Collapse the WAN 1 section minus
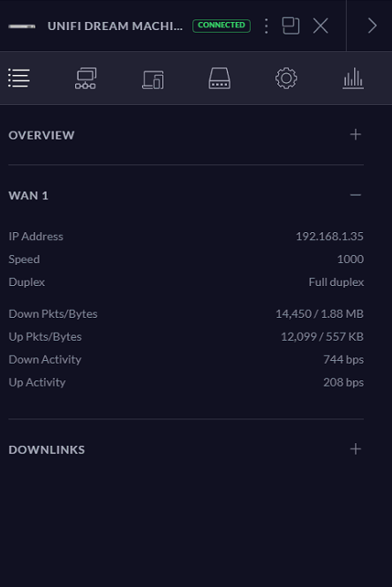The height and width of the screenshot is (587, 392). pyautogui.click(x=355, y=195)
